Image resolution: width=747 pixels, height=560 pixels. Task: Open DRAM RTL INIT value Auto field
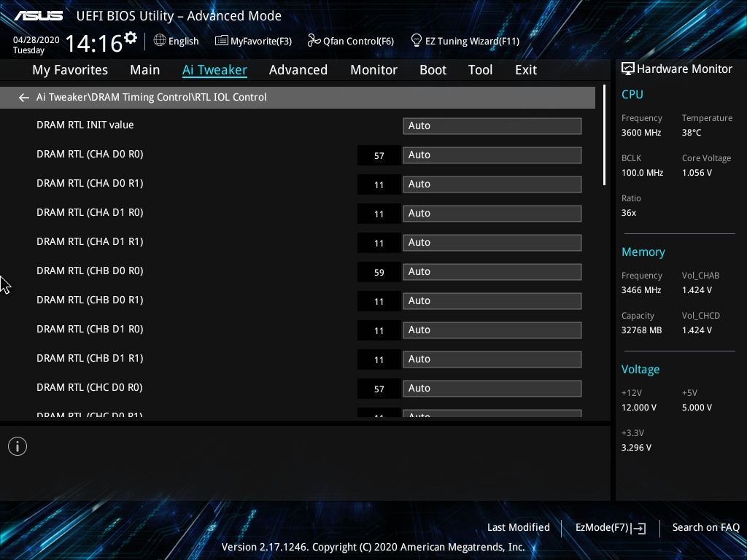click(492, 125)
